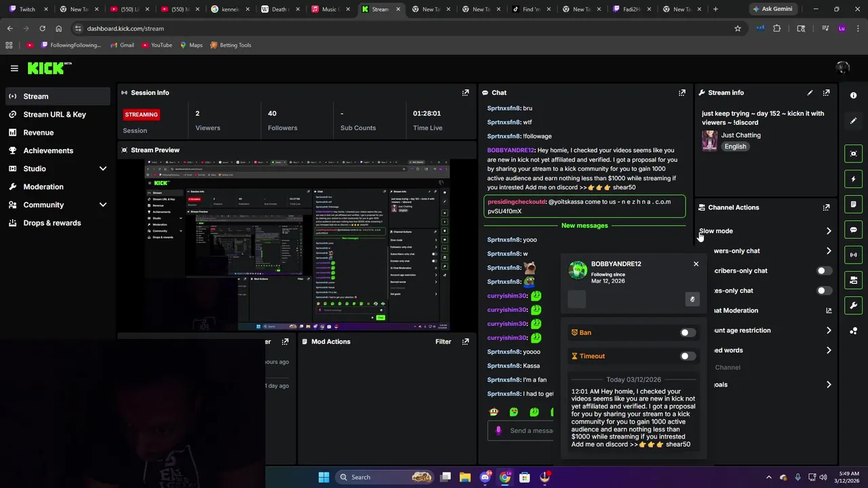
Task: Pop out the Session Info panel
Action: pyautogui.click(x=465, y=93)
